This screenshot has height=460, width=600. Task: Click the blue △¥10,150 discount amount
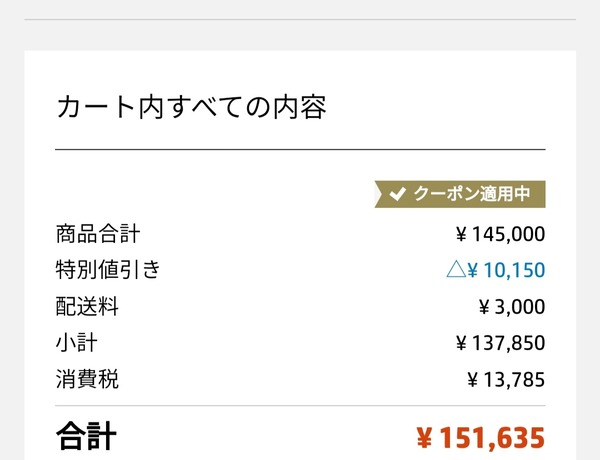click(496, 270)
